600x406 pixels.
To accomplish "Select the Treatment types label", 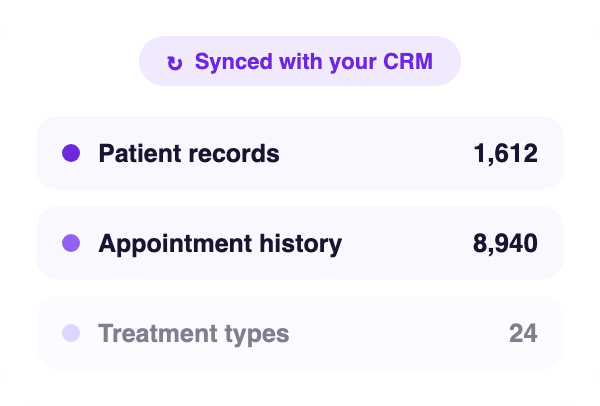I will click(194, 334).
